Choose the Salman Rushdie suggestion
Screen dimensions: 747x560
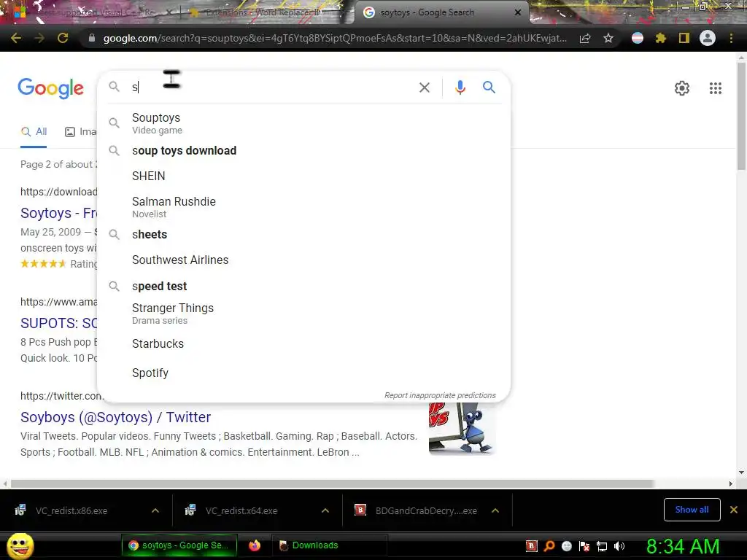[303, 206]
